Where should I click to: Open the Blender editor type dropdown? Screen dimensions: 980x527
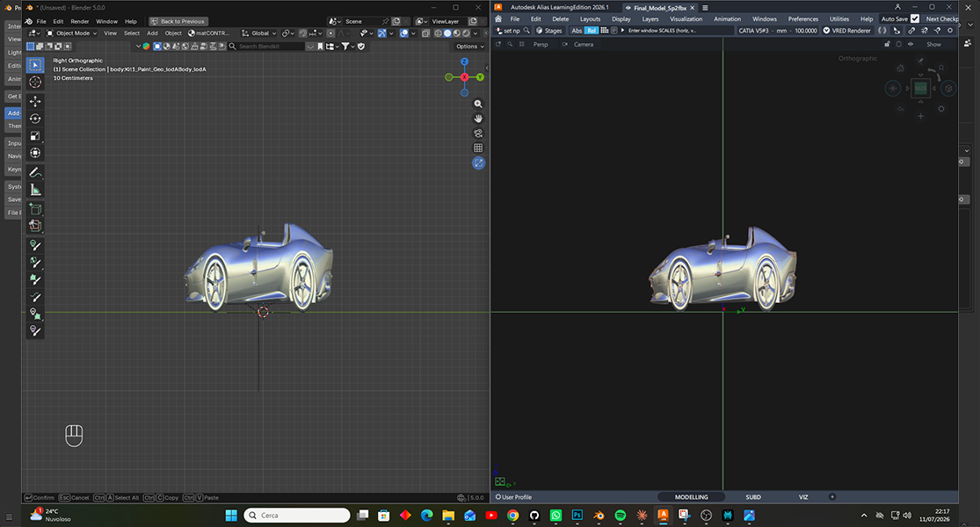[33, 33]
